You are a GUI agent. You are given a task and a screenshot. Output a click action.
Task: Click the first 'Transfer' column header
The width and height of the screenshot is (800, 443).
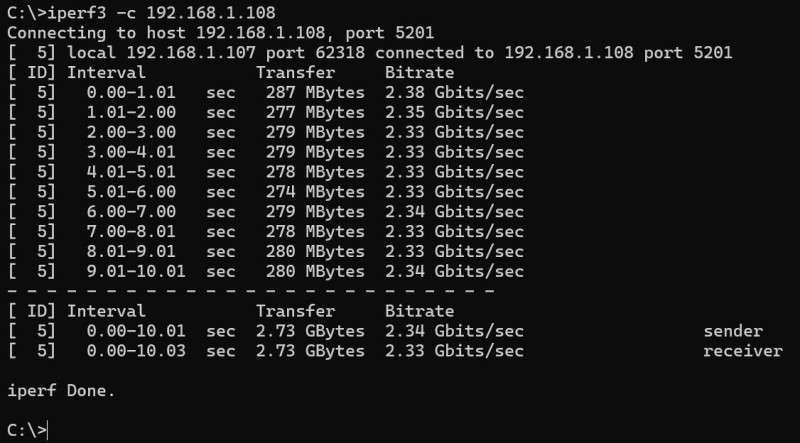pyautogui.click(x=295, y=72)
